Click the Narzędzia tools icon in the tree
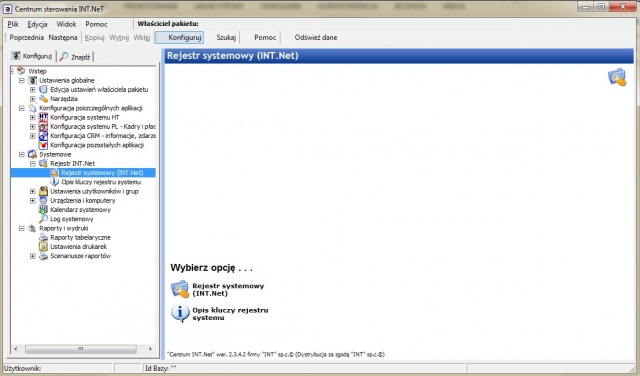Screen dimensions: 640x376 [x=43, y=98]
